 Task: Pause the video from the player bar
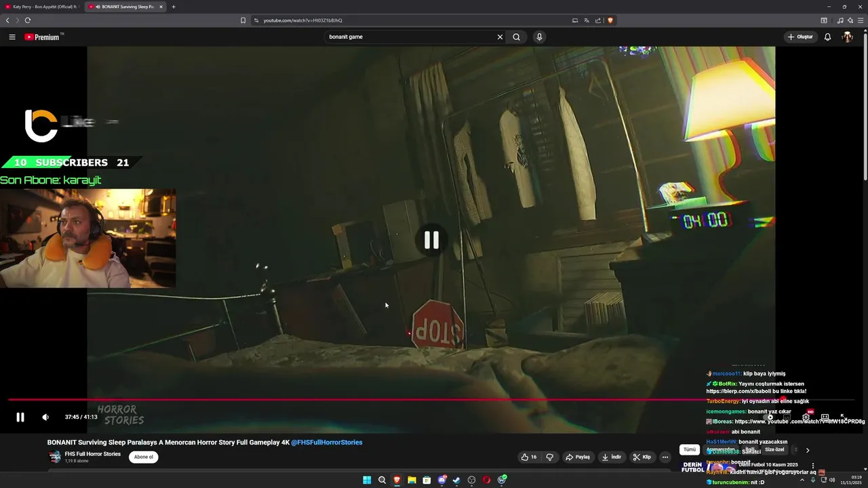click(x=20, y=417)
